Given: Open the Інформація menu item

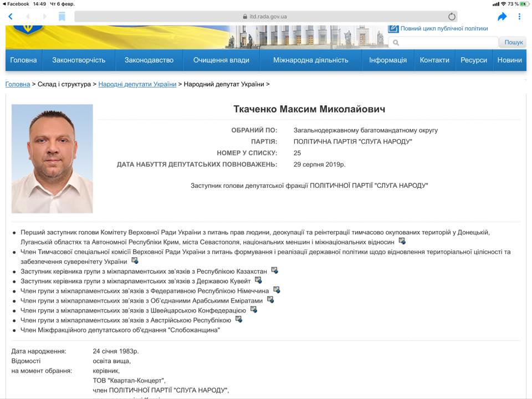Looking at the screenshot, I should [388, 60].
